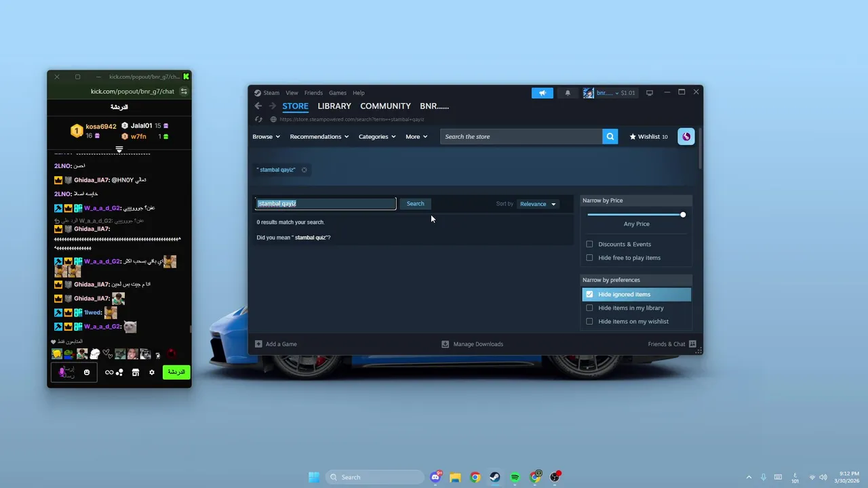Open Kick chat settings gear
868x488 pixels.
pos(152,372)
